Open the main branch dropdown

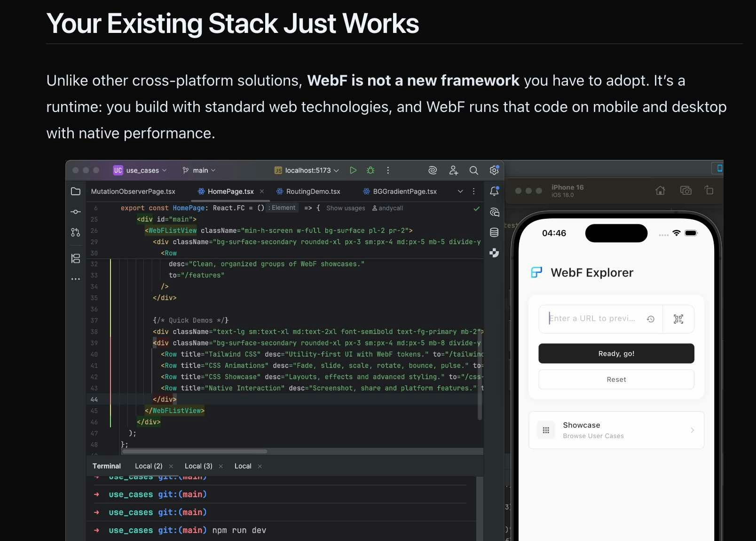(199, 170)
